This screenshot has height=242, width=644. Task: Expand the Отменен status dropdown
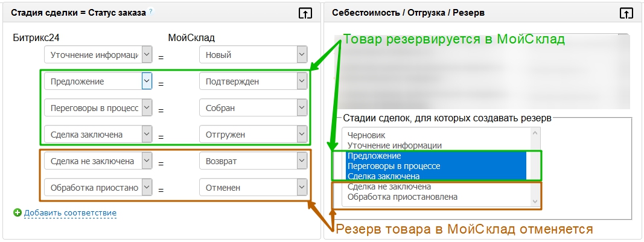pyautogui.click(x=253, y=188)
